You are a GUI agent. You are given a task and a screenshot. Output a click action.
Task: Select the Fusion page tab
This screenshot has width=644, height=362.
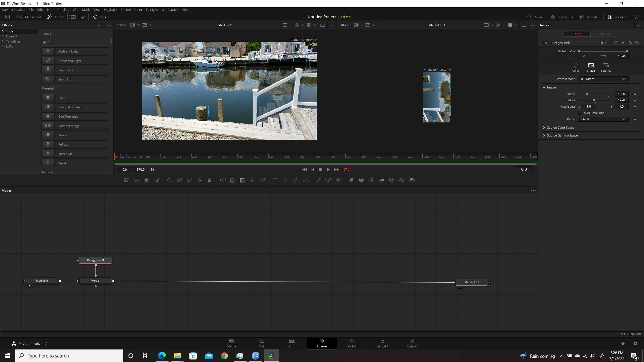coord(321,343)
